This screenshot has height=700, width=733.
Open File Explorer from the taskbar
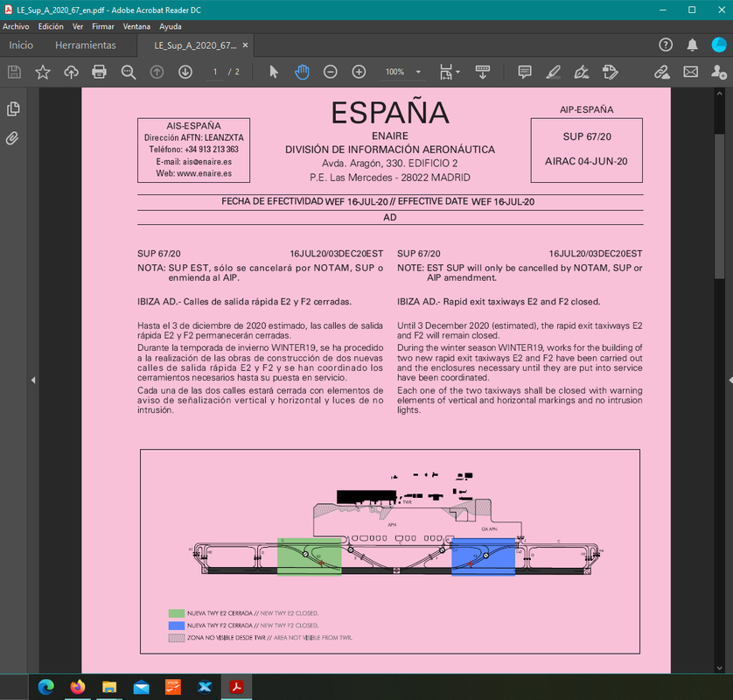click(x=109, y=687)
